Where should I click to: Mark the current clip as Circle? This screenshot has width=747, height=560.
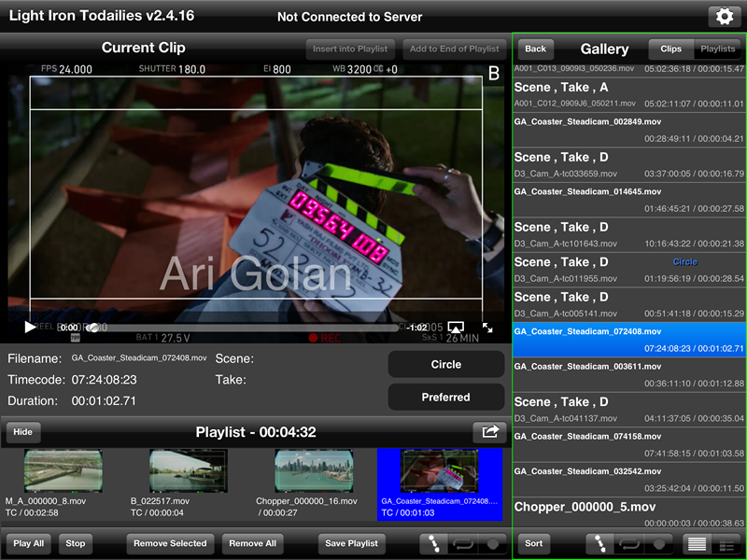446,364
